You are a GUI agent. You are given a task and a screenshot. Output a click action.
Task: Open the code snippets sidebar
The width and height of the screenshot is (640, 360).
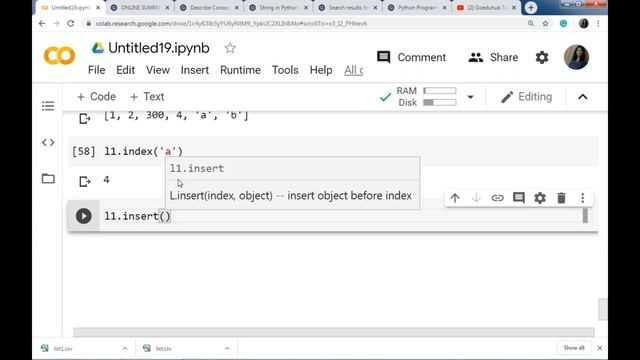(48, 142)
